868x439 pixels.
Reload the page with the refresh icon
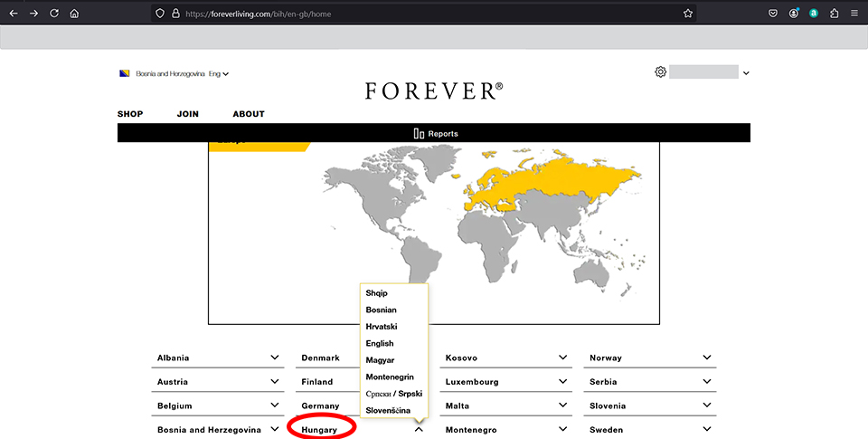(x=54, y=14)
